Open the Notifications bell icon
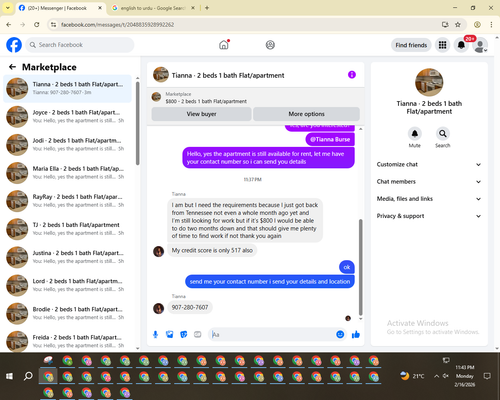The height and width of the screenshot is (400, 500). pos(461,45)
